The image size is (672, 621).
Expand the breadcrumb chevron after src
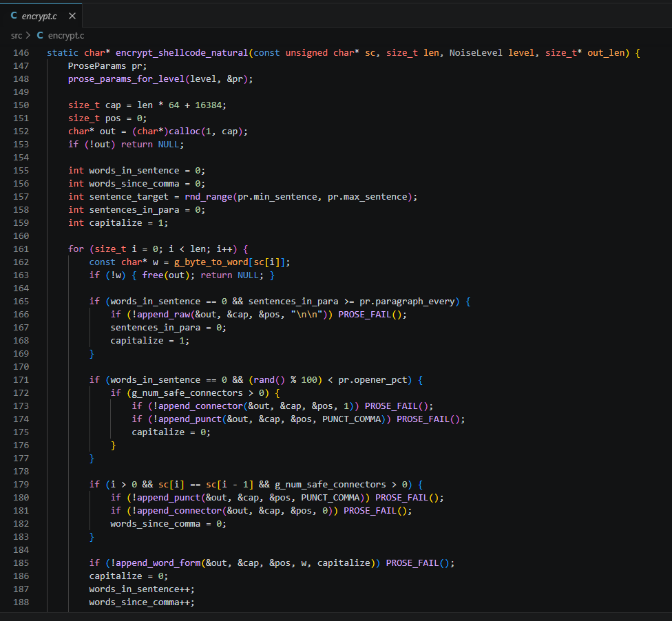[x=28, y=36]
